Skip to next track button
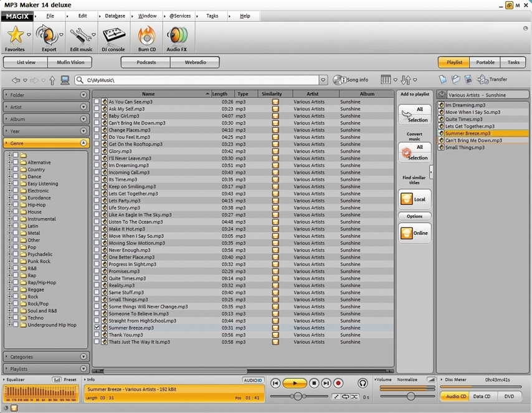532x413 pixels. pos(326,383)
